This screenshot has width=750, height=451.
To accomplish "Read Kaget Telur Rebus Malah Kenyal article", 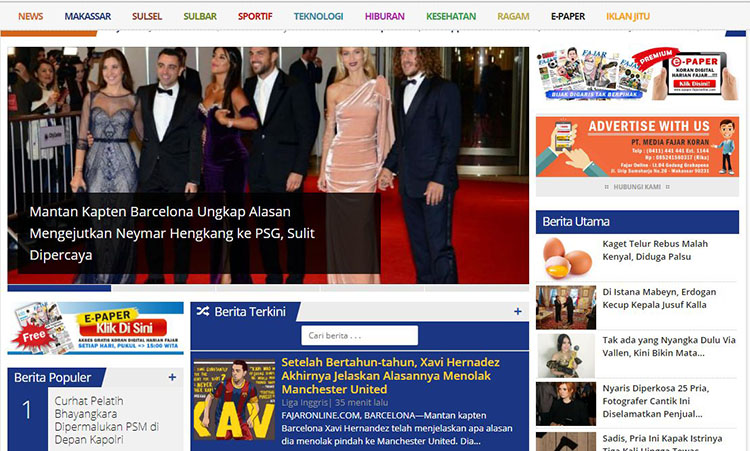I will (x=655, y=250).
